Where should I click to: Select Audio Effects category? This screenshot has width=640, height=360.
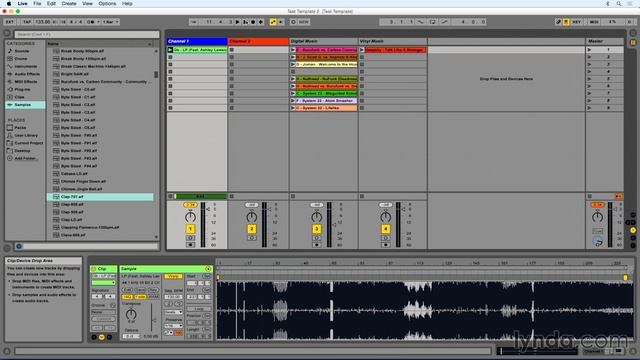[27, 74]
